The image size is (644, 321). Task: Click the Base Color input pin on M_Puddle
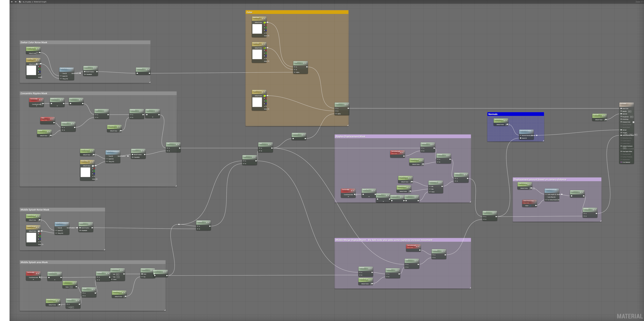click(x=621, y=108)
